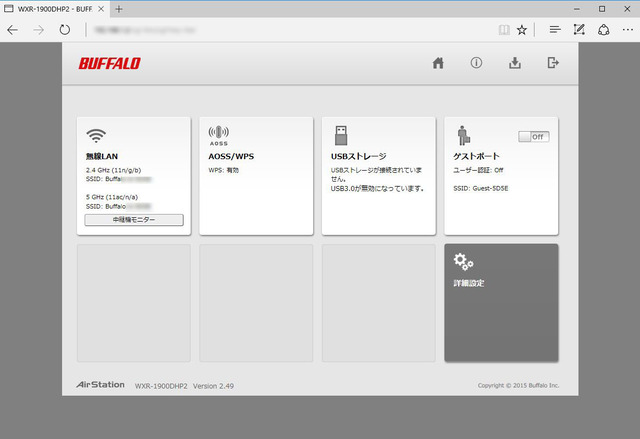This screenshot has width=640, height=439.
Task: Click the AirStation footer logo
Action: tap(100, 384)
